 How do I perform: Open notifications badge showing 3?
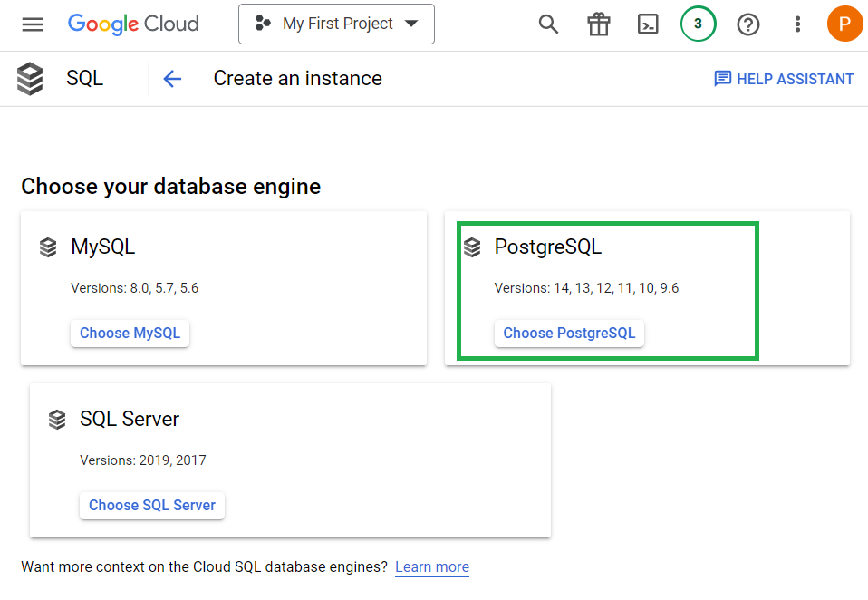[x=698, y=24]
